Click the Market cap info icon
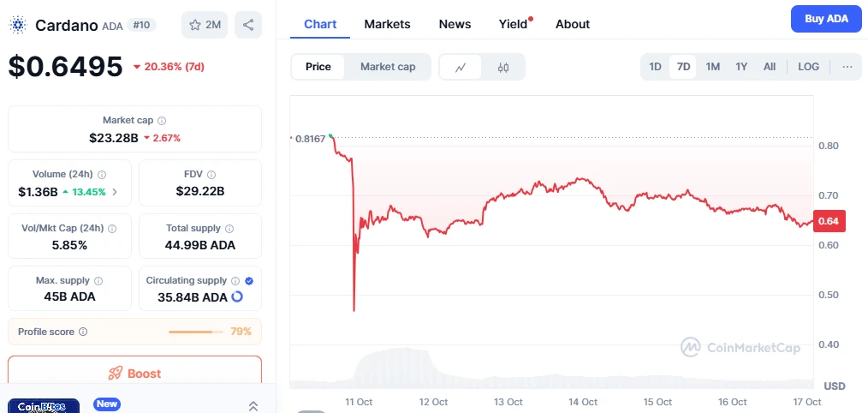The image size is (868, 413). tap(162, 121)
